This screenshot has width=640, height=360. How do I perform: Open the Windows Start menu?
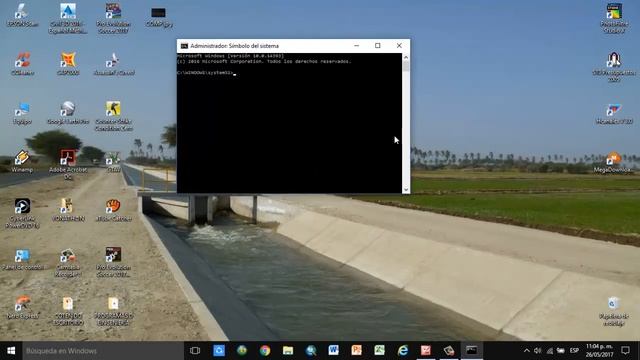(11, 351)
